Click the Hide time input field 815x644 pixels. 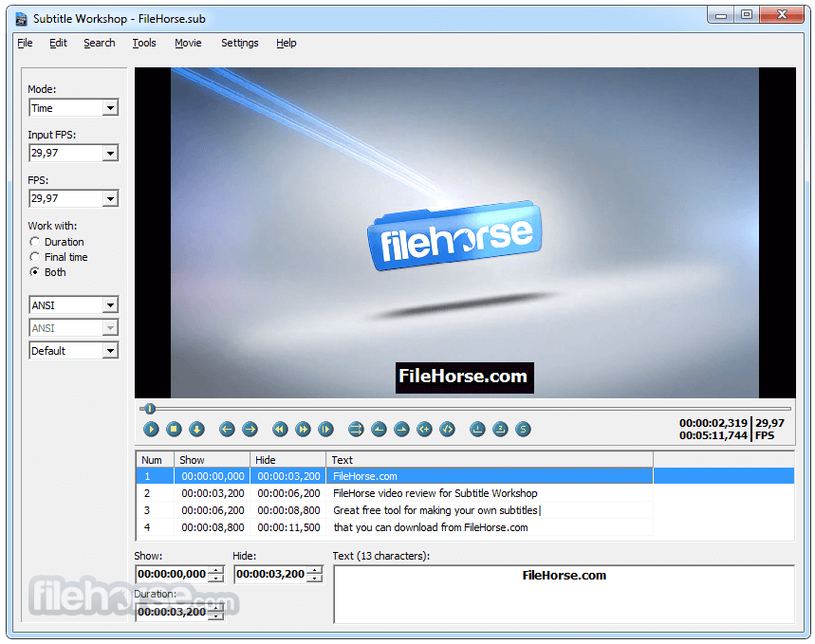(270, 575)
